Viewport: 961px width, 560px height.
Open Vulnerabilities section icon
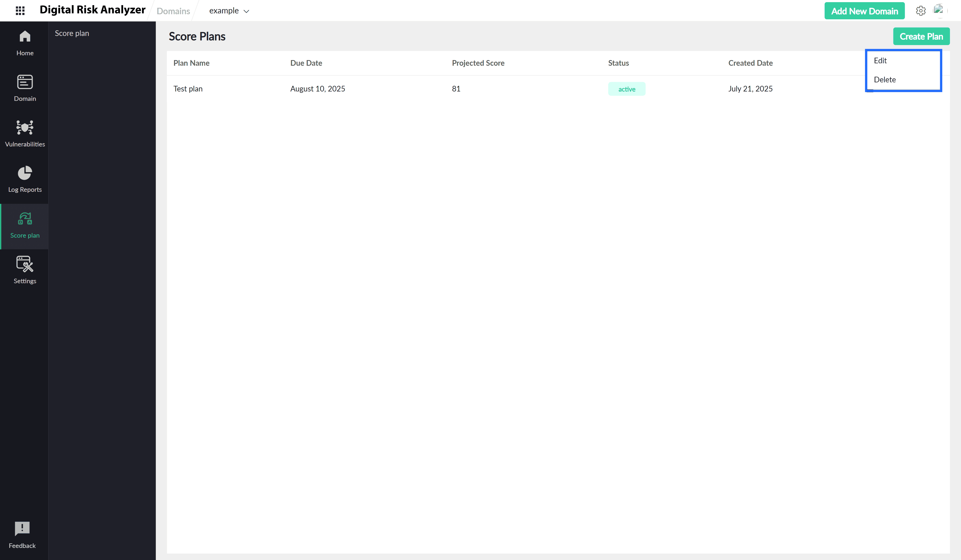[x=25, y=128]
